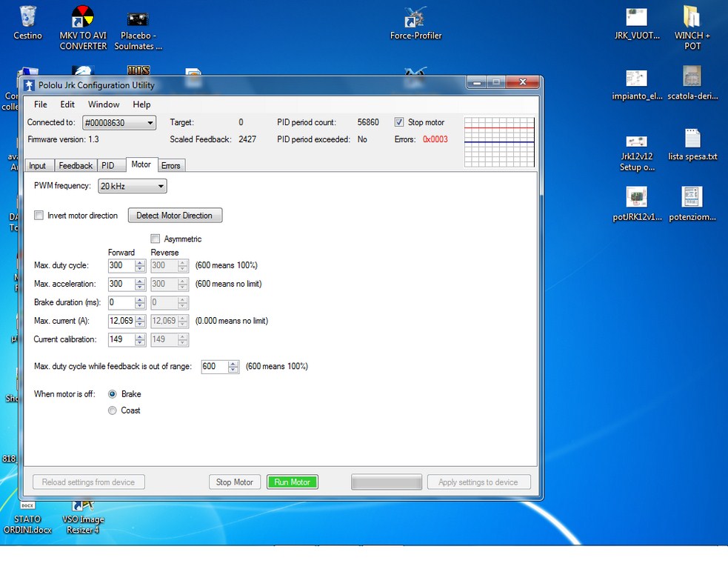The width and height of the screenshot is (728, 569).
Task: Open the PWM frequency dropdown
Action: click(x=133, y=186)
